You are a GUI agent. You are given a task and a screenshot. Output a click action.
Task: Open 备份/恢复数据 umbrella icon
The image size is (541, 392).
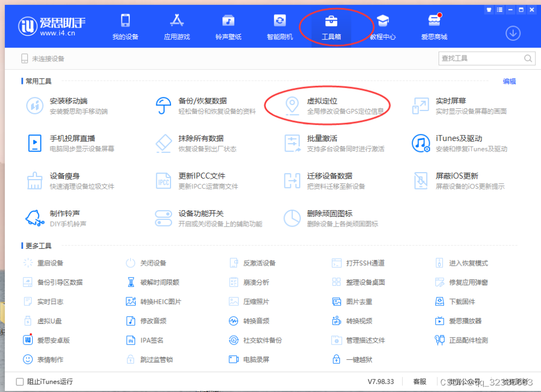[x=163, y=106]
